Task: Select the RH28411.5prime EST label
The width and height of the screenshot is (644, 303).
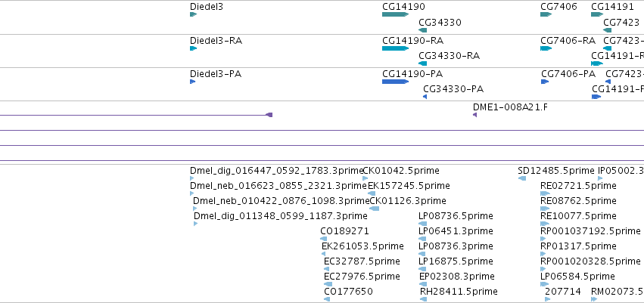Action: pos(459,292)
